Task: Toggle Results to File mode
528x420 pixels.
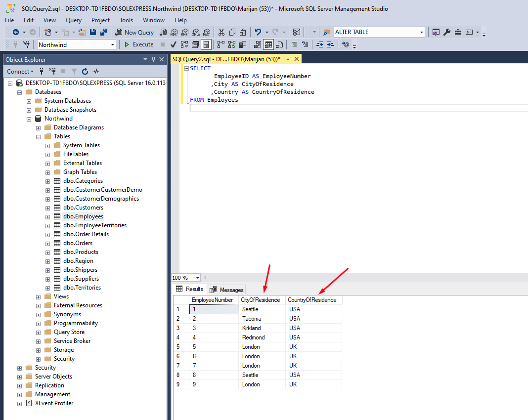Action: 279,44
